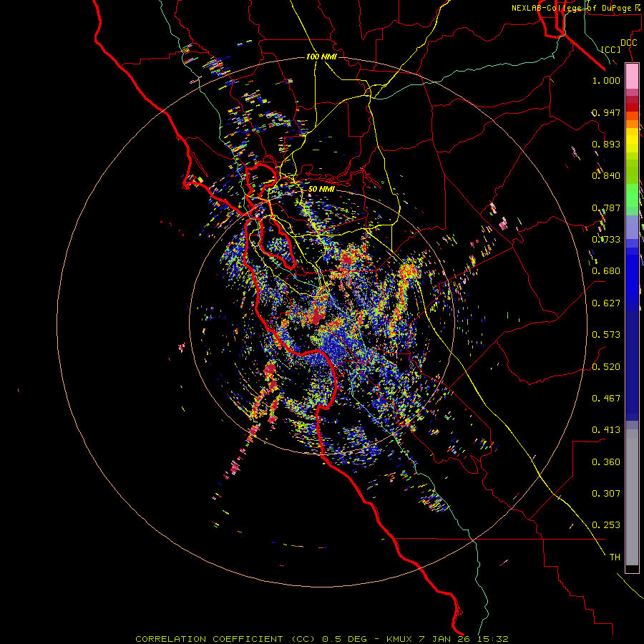
Task: Select the 50 NMI range ring label
Action: 321,190
